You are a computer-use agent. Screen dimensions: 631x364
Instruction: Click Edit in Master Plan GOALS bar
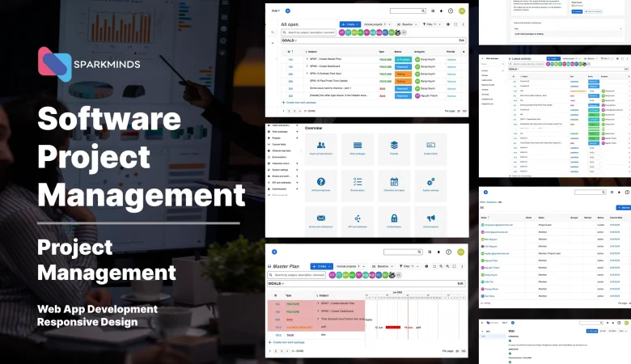coord(460,284)
